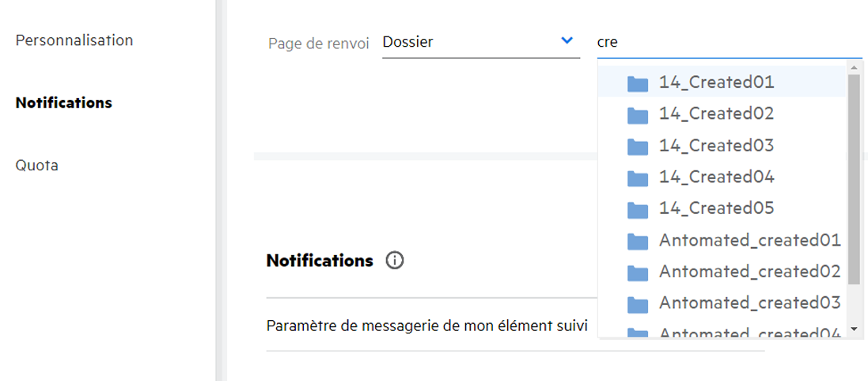Select Antomated_created03 from the suggestion list

coord(749,303)
